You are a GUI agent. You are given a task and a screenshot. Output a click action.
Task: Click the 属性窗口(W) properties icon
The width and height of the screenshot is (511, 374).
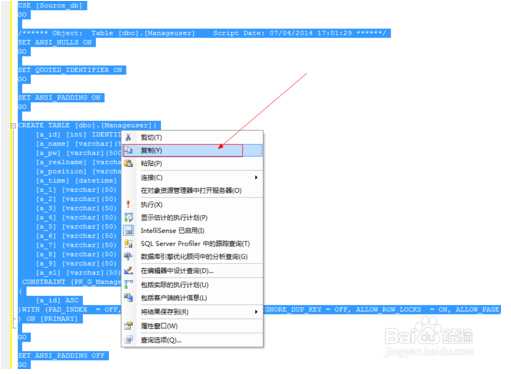coord(128,326)
